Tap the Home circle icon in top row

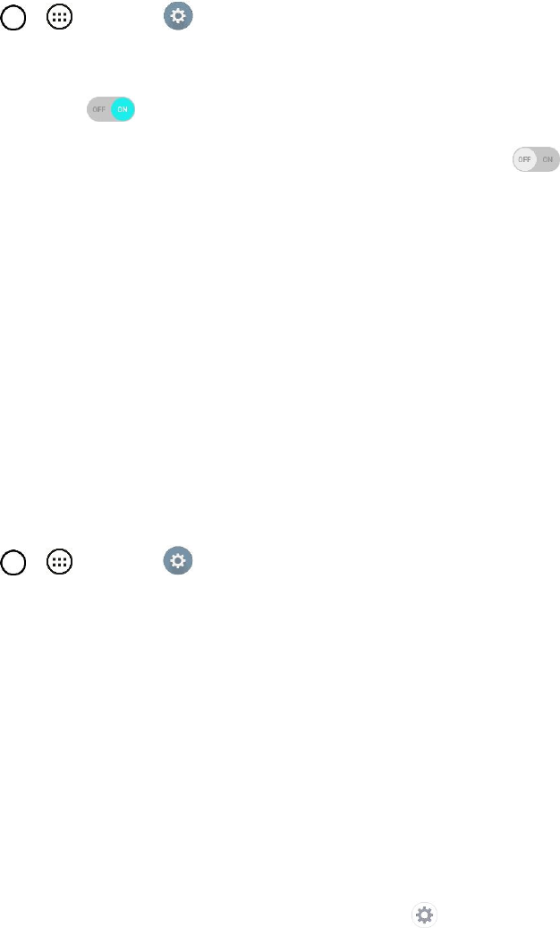(x=13, y=18)
